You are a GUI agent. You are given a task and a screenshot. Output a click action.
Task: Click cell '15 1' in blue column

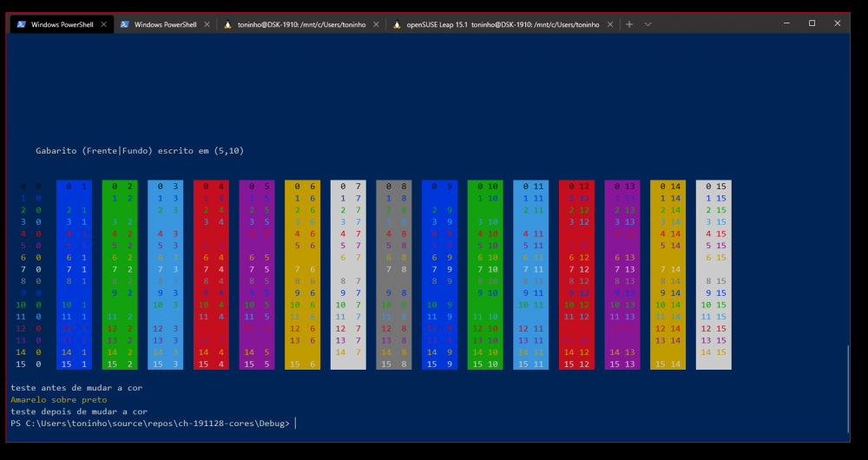click(74, 365)
